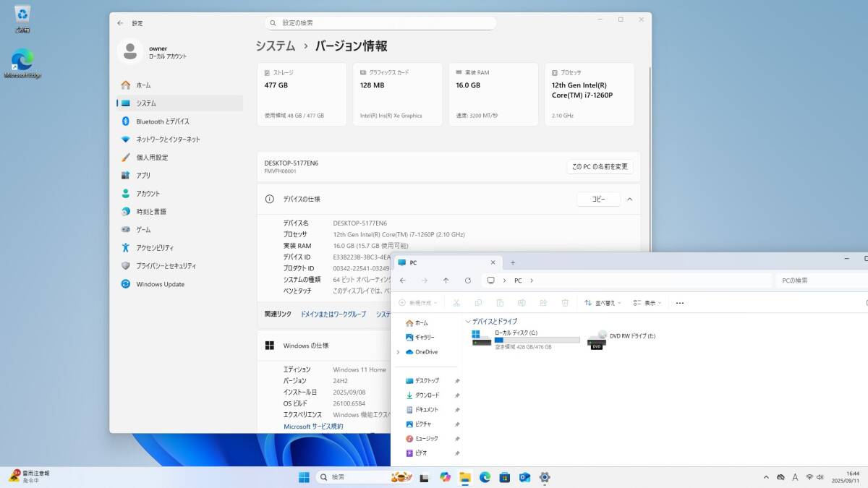Select the Copy icon in Explorer toolbar

click(478, 302)
